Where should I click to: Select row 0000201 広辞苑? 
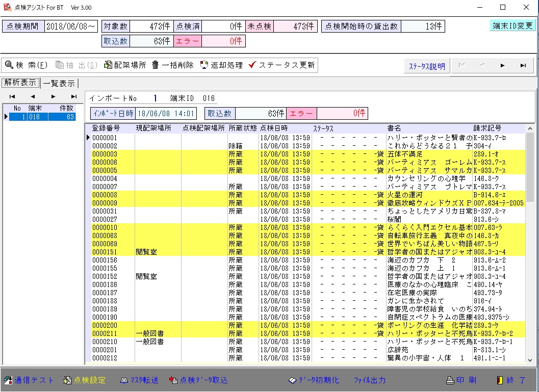coord(308,350)
